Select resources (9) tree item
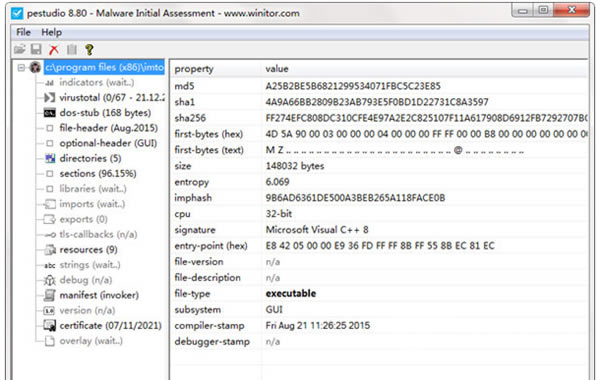Screen dimensions: 600x380 (88, 250)
